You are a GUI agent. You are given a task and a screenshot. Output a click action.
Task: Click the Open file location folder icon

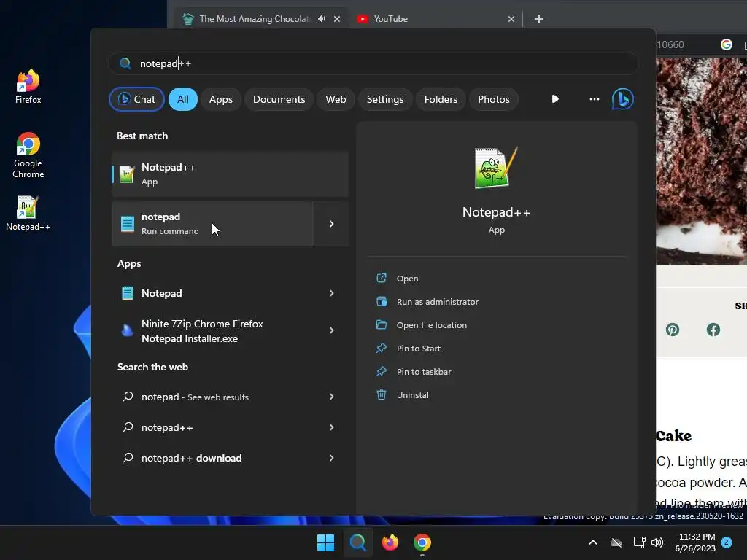point(382,324)
